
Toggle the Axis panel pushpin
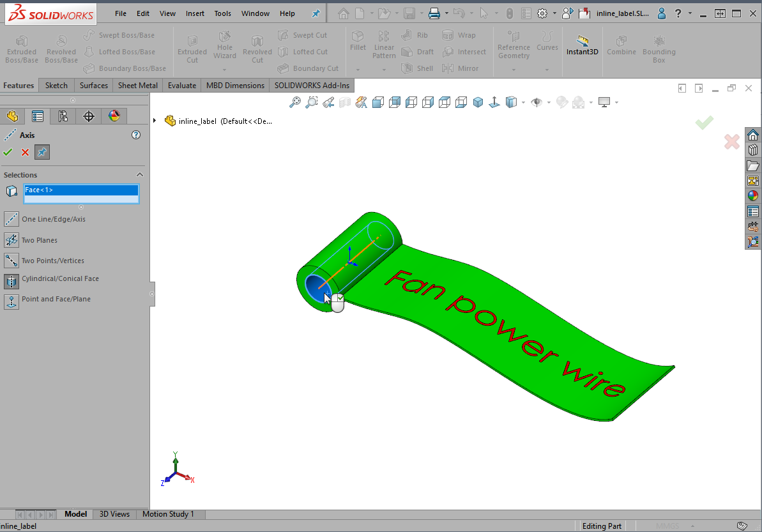(x=42, y=152)
